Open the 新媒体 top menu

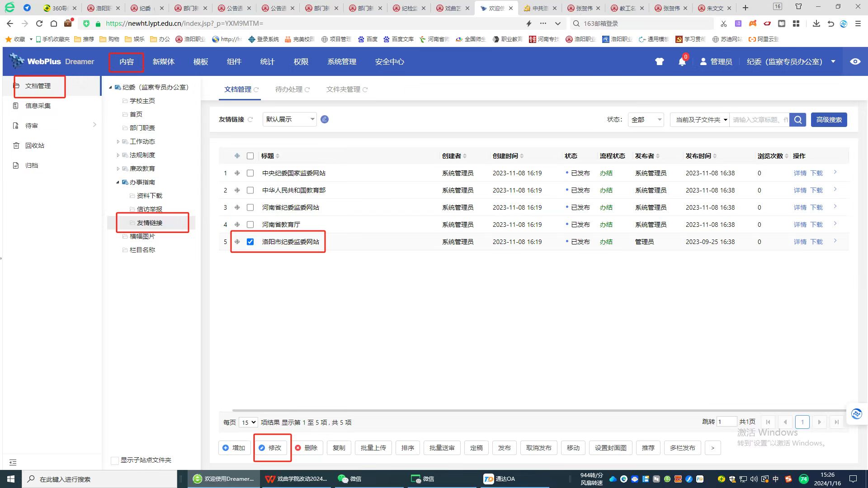[163, 62]
